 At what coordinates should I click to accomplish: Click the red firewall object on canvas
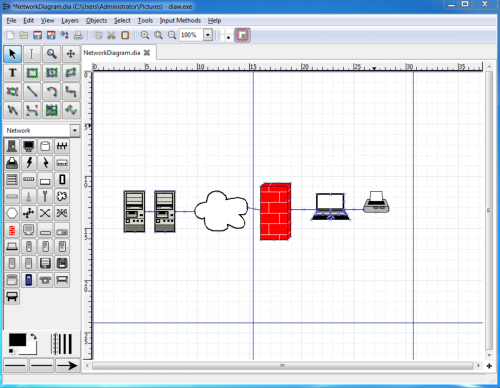(275, 211)
